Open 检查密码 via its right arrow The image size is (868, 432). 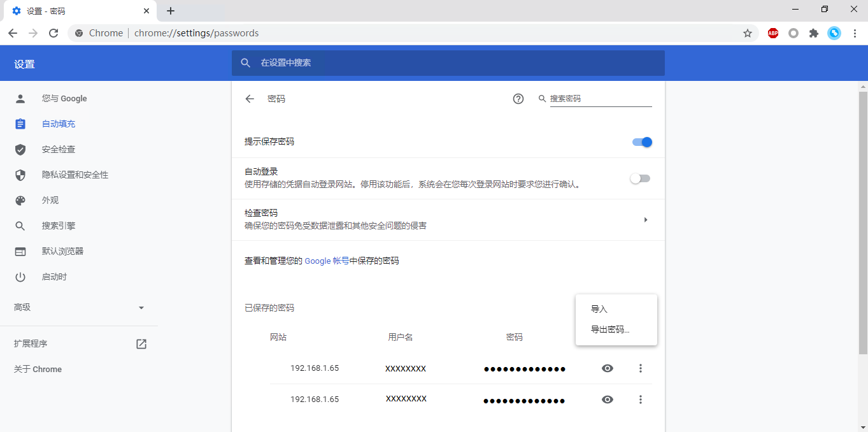645,220
